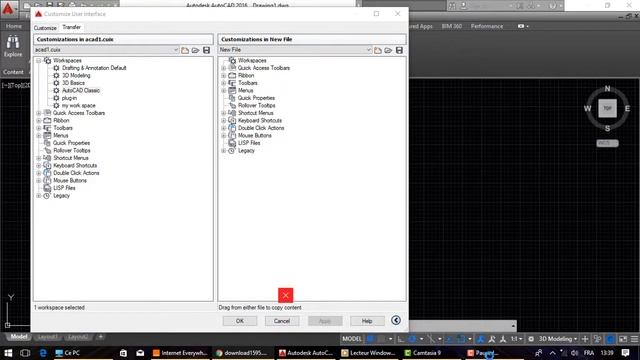
Task: Click the open file icon in acad1.cuix pane
Action: (196, 50)
